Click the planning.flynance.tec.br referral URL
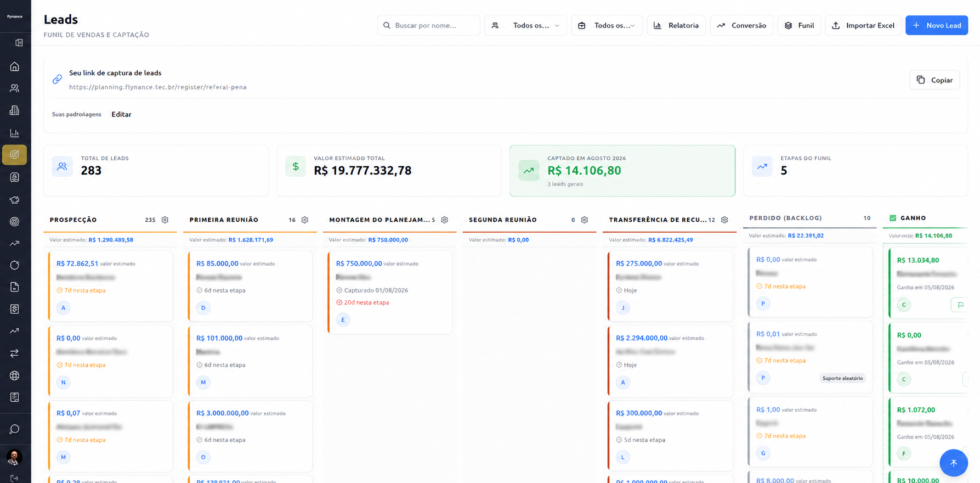The image size is (980, 483). click(158, 87)
